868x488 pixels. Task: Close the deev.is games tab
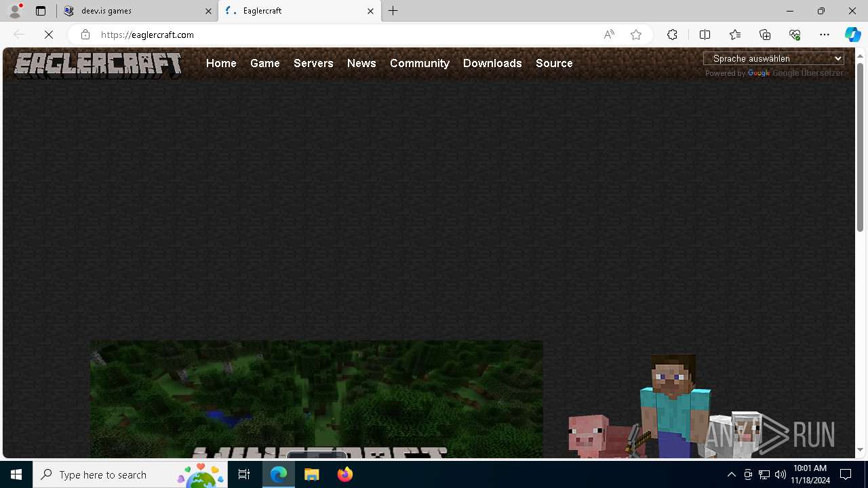click(208, 11)
